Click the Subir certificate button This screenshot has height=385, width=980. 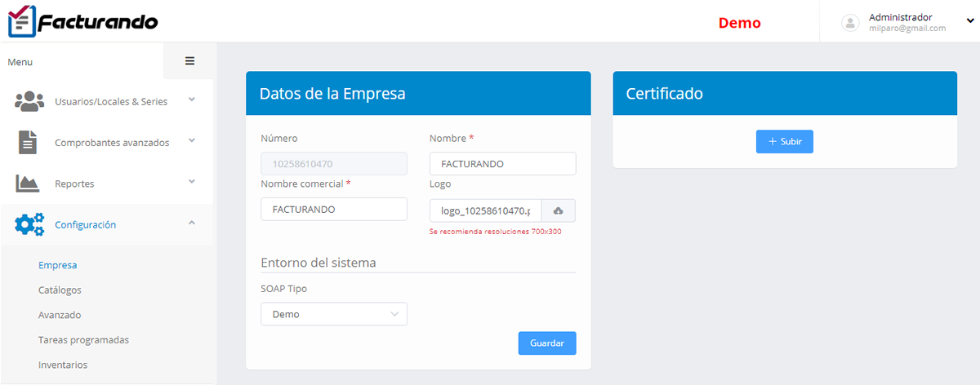click(x=784, y=141)
